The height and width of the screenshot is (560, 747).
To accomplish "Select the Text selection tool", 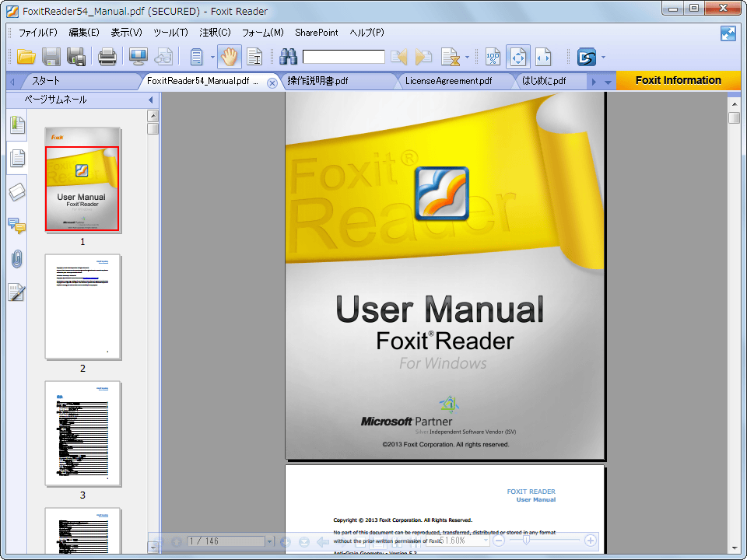I will (x=255, y=57).
